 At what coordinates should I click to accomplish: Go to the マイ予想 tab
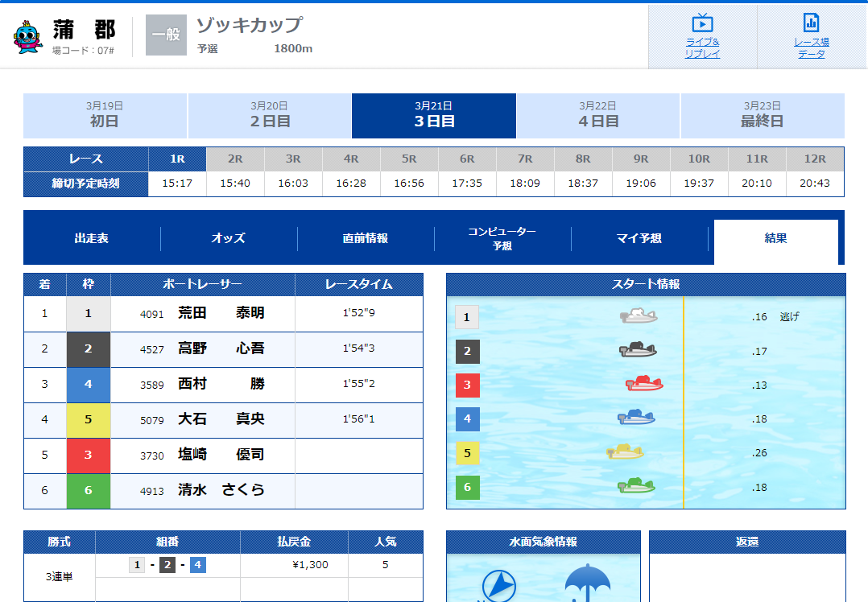click(x=639, y=238)
